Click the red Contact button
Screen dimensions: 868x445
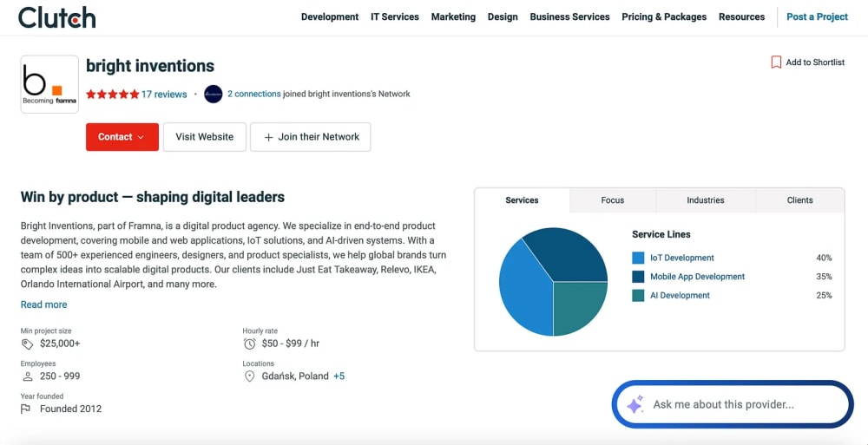point(122,137)
